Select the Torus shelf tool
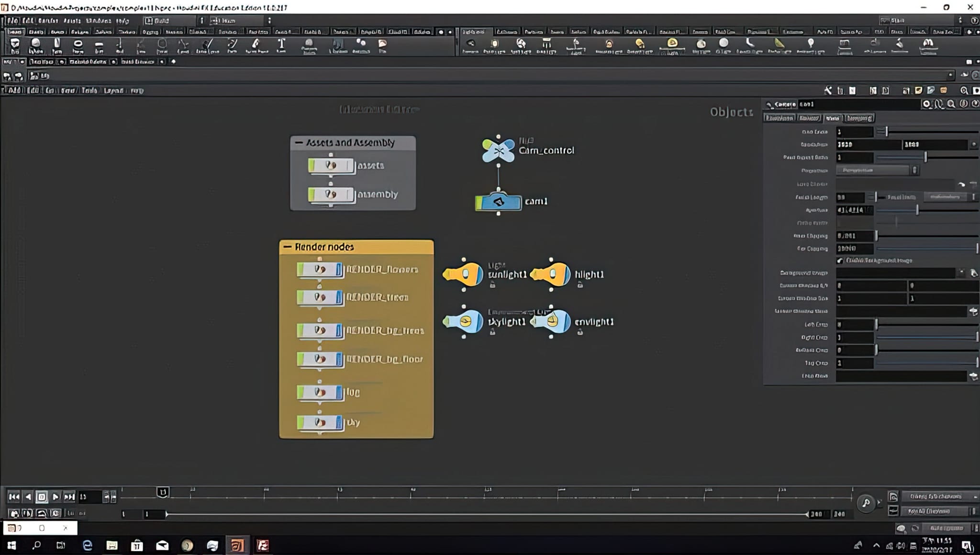The height and width of the screenshot is (555, 980). pyautogui.click(x=78, y=45)
